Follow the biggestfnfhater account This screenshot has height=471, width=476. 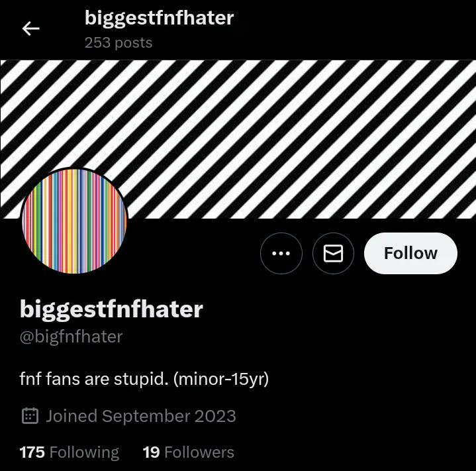click(410, 253)
